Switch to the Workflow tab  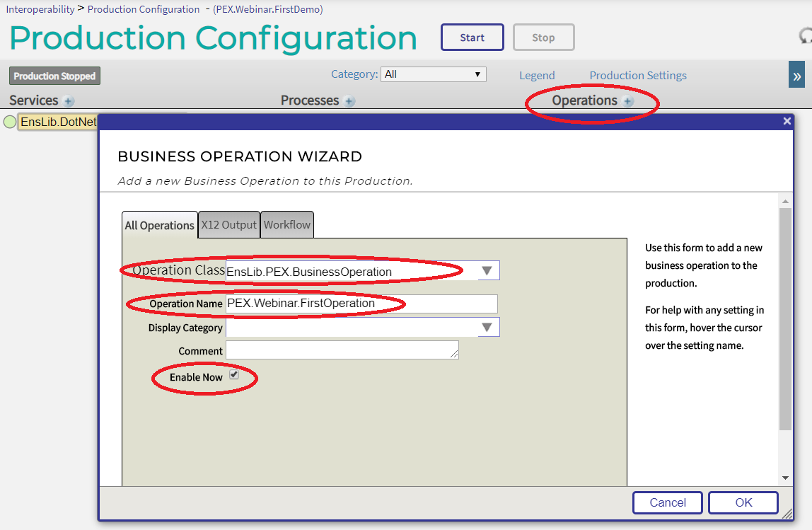click(286, 224)
